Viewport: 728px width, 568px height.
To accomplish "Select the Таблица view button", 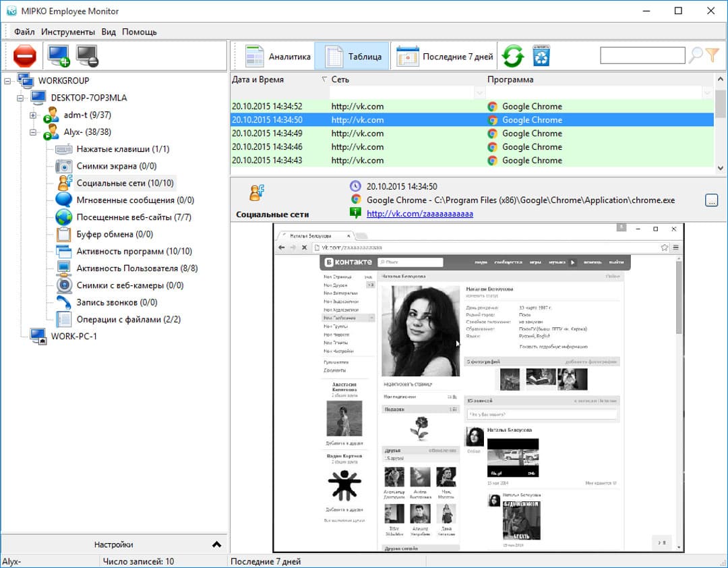I will tap(355, 57).
